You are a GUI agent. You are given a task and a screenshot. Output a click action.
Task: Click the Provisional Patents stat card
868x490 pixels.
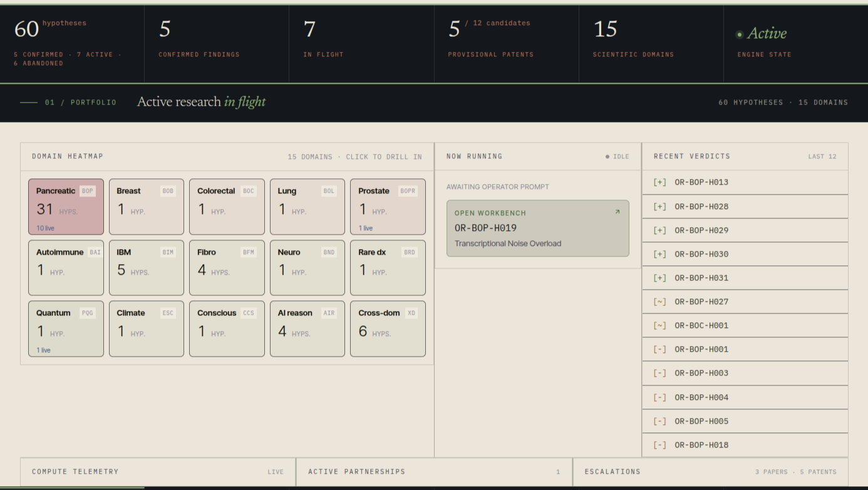(x=506, y=44)
